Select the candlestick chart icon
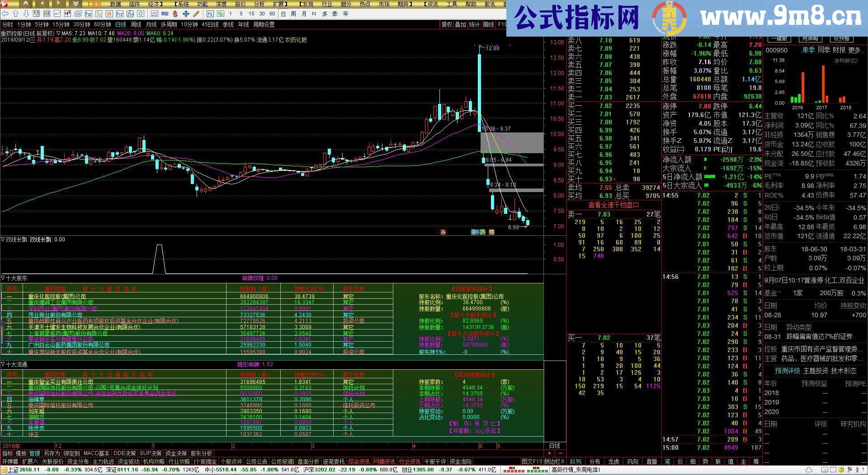 tap(67, 14)
